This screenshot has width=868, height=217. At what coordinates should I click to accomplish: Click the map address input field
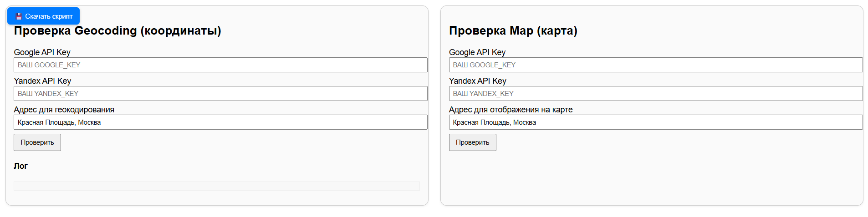tap(656, 122)
